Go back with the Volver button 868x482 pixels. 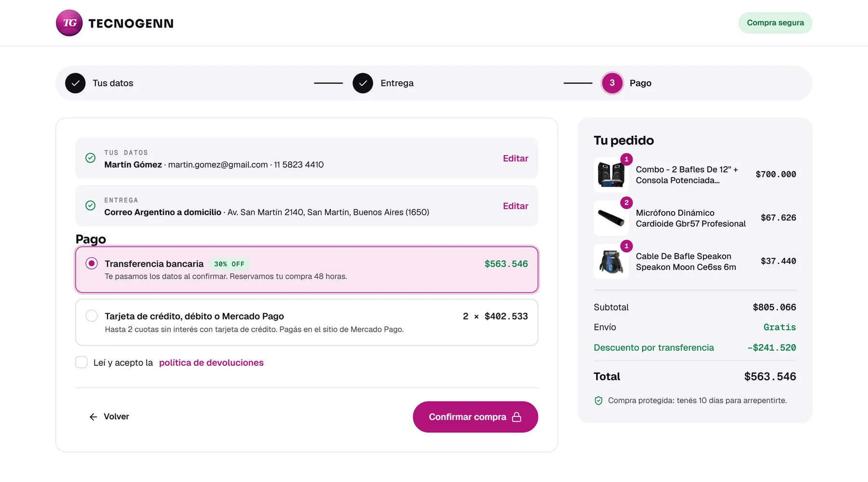coord(109,416)
